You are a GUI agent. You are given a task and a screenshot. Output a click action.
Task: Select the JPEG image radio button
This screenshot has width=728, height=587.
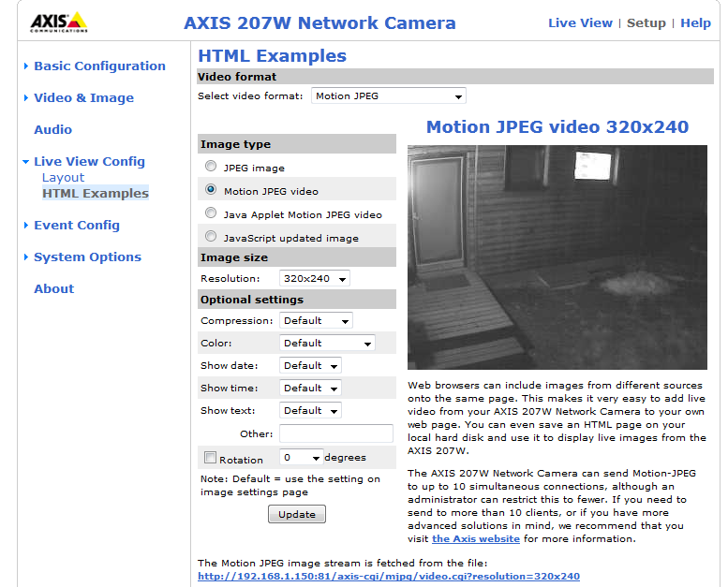211,166
